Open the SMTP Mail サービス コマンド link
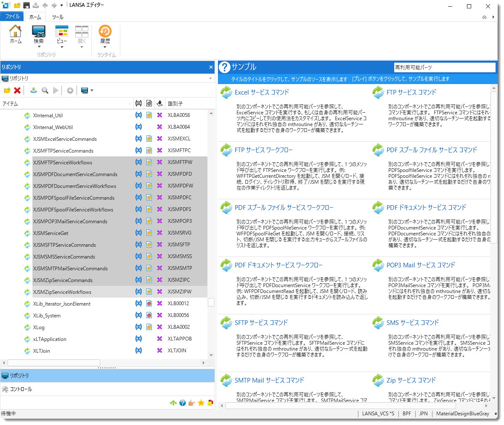Image resolution: width=504 pixels, height=425 pixels. click(269, 380)
